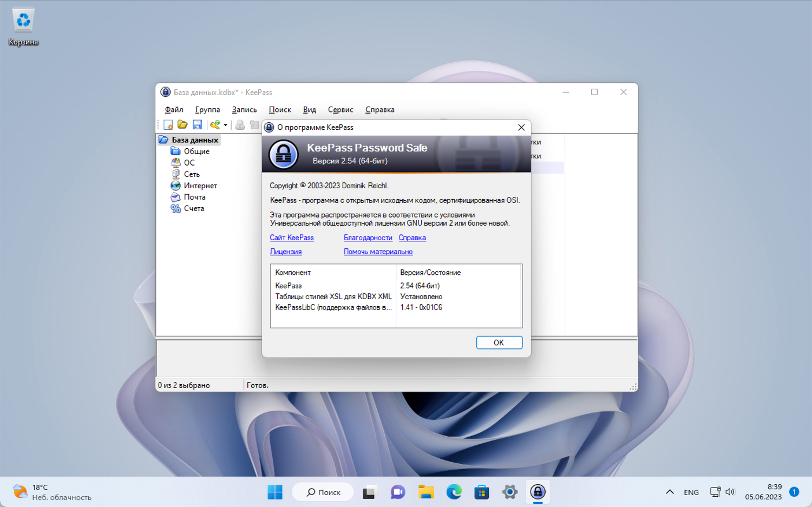Select the Таблицы стилей XSL для KDBX XML row

(333, 297)
